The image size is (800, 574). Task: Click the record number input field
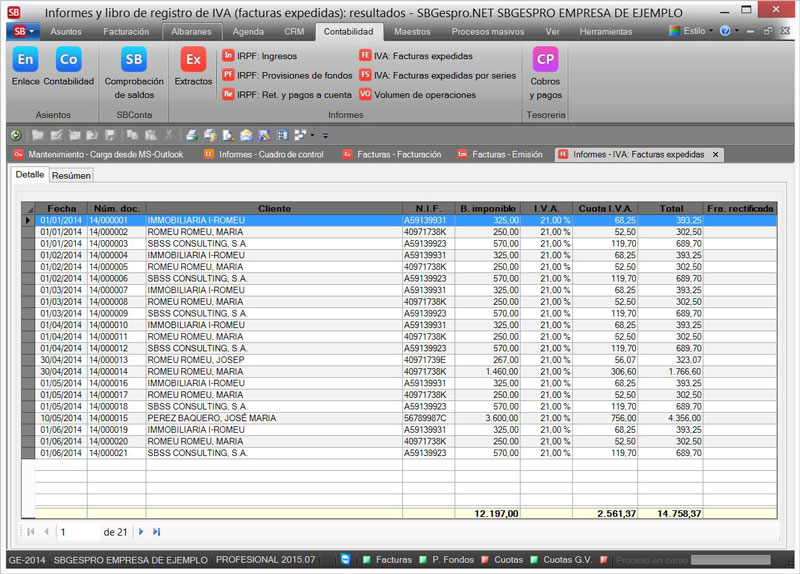78,532
